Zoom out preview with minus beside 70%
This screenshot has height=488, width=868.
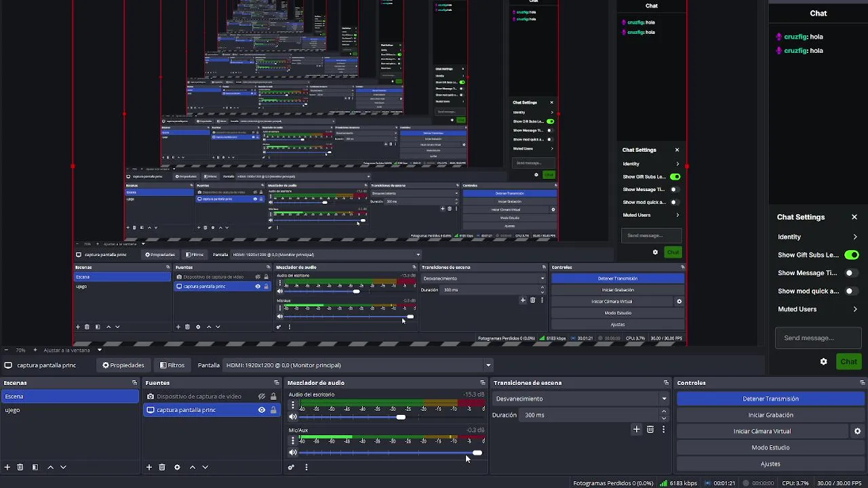[7, 350]
